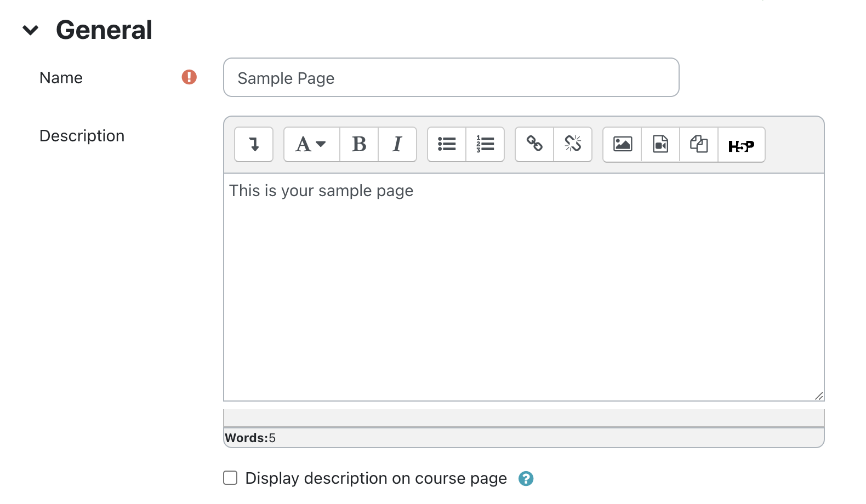The height and width of the screenshot is (504, 866).
Task: Focus the Name field containing Sample Page
Action: click(451, 78)
